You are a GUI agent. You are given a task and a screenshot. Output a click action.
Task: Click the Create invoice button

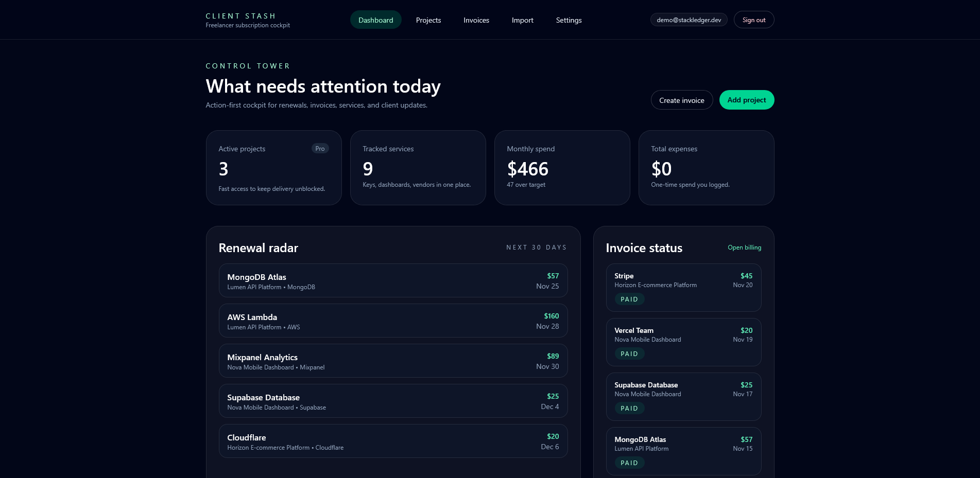(x=682, y=100)
